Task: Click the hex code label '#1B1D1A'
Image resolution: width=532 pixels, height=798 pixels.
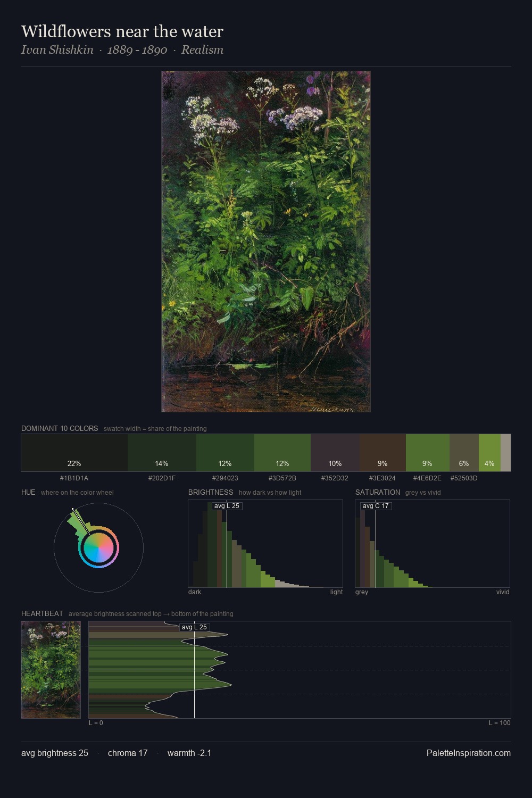Action: pyautogui.click(x=74, y=478)
